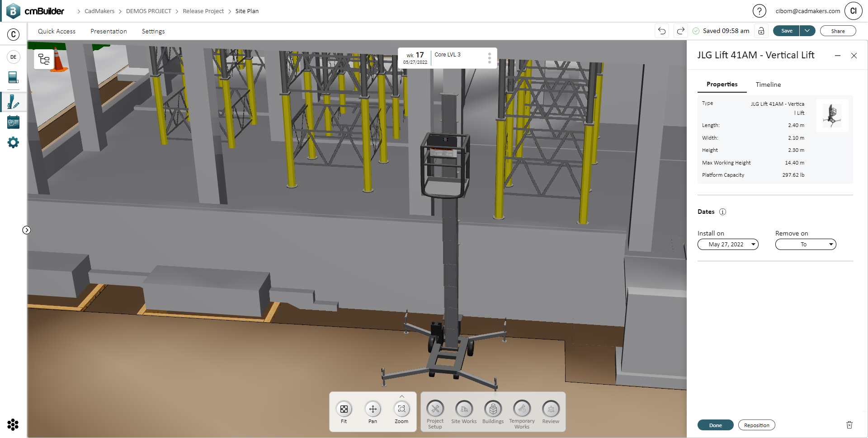The image size is (868, 438).
Task: Click the Max Working Height value 14.40 m
Action: [794, 163]
